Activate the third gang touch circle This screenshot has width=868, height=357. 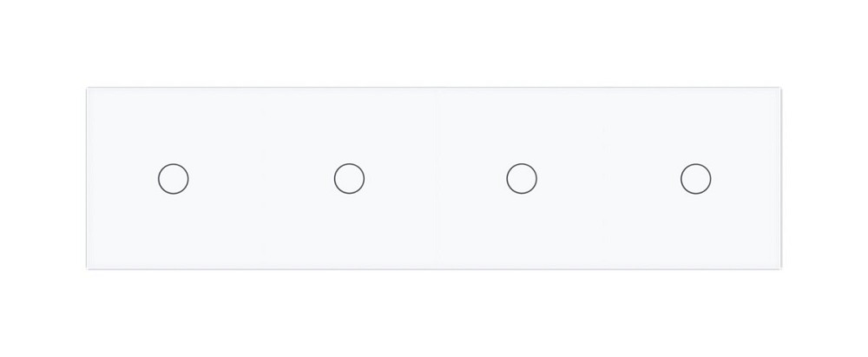coord(522,178)
